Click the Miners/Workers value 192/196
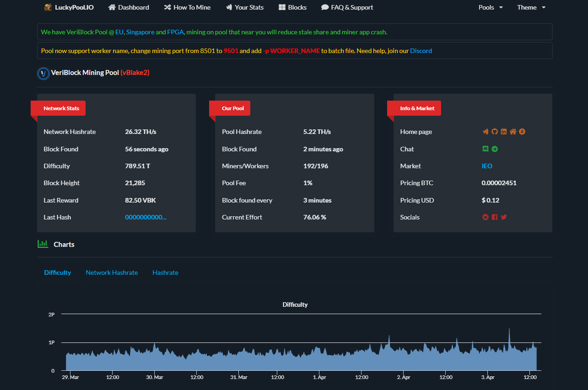Image resolution: width=588 pixels, height=390 pixels. pos(316,166)
